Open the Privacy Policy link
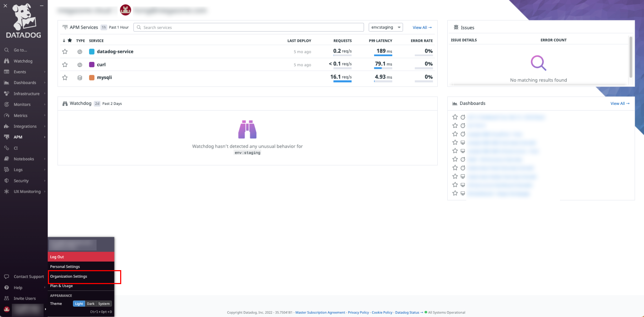The image size is (644, 317). pyautogui.click(x=358, y=312)
